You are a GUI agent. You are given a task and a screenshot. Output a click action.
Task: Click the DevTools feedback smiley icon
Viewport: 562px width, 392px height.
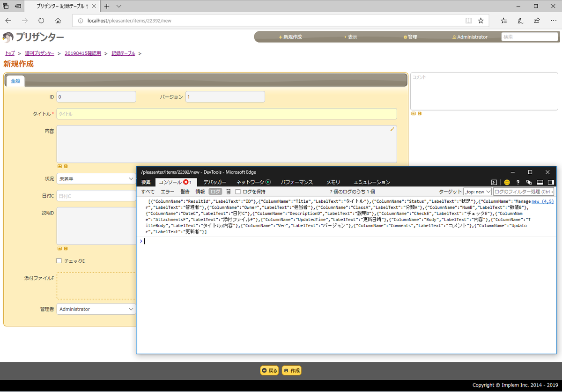point(507,182)
